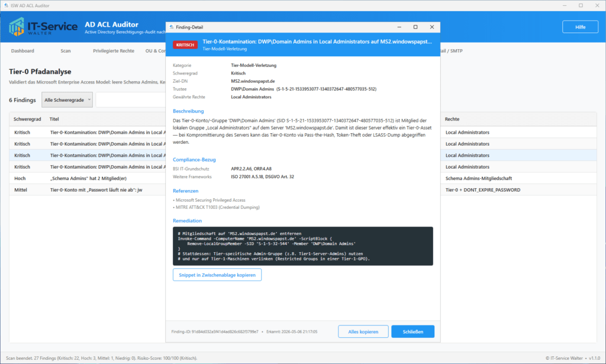Maximize the Finding-Detail dialog
The image size is (606, 364).
[x=415, y=27]
